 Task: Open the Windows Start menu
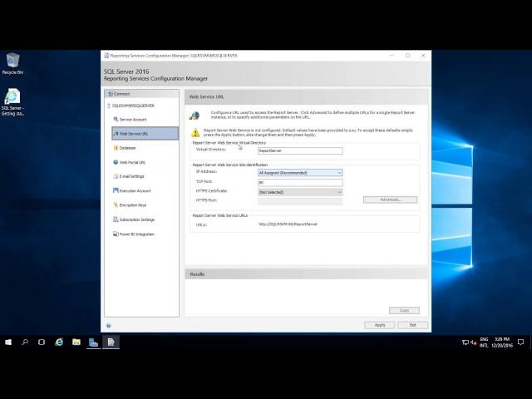pos(8,342)
